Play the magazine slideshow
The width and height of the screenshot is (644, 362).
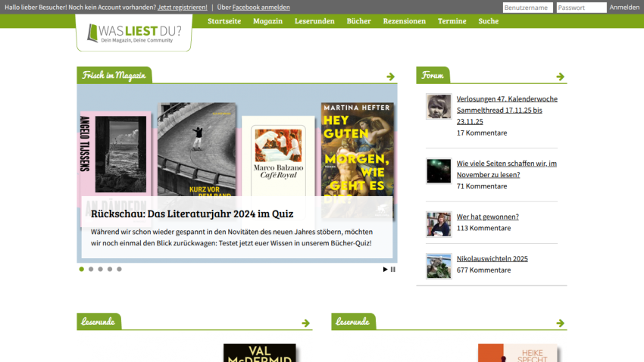(385, 270)
